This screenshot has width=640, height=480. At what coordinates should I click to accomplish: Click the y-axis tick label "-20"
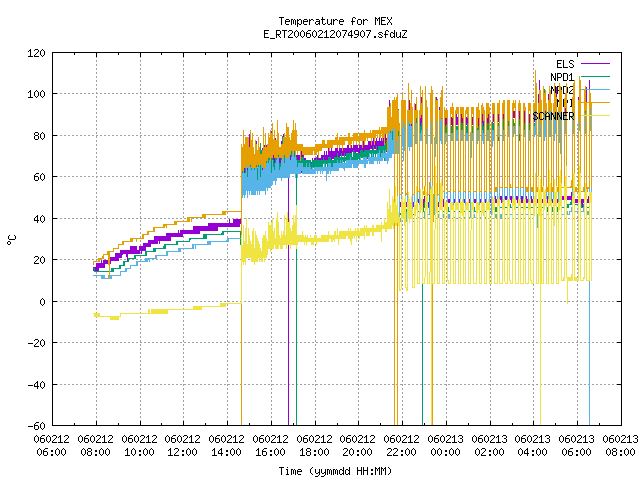[x=36, y=343]
